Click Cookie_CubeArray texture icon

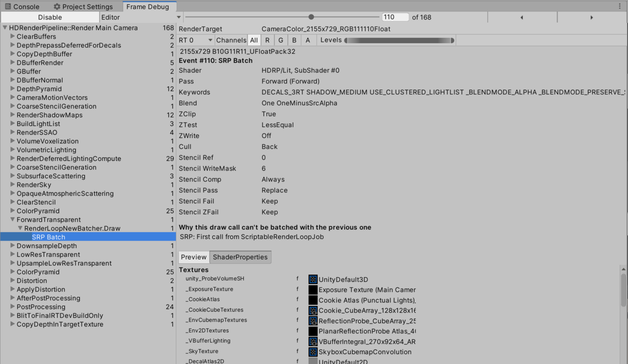pos(313,310)
